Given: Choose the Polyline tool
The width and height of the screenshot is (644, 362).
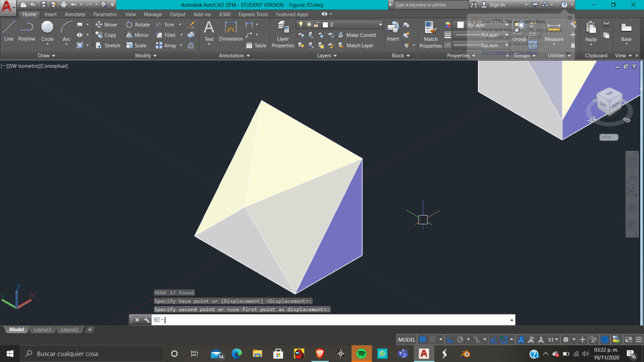Looking at the screenshot, I should point(26,30).
